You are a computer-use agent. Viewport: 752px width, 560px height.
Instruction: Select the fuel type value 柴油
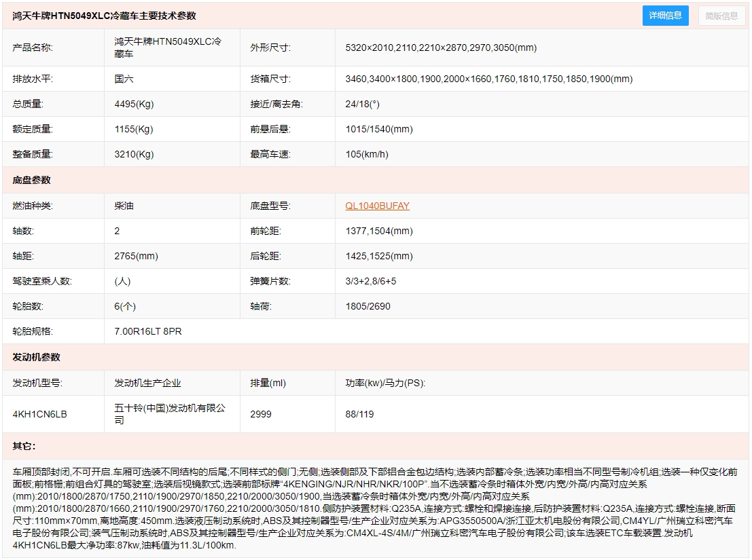click(x=124, y=206)
